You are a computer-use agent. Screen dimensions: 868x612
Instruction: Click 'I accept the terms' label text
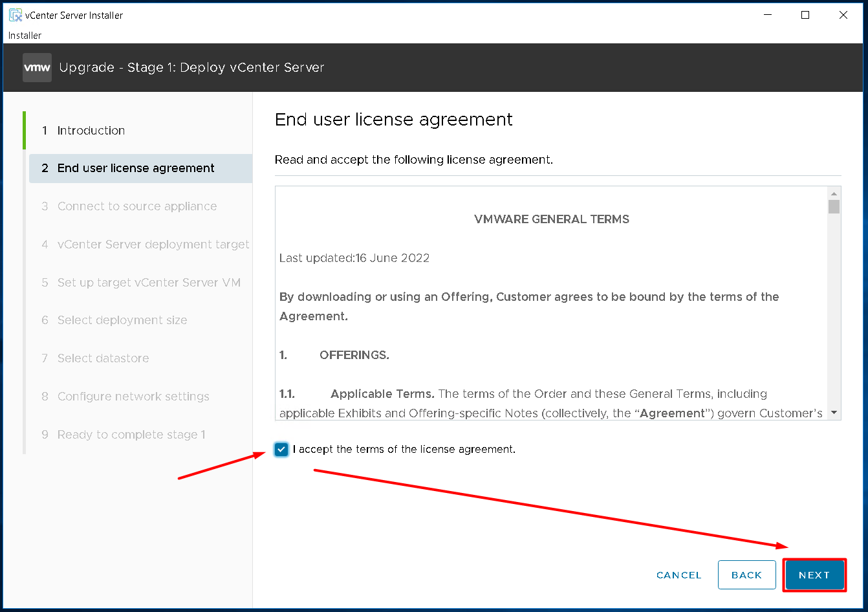point(404,449)
